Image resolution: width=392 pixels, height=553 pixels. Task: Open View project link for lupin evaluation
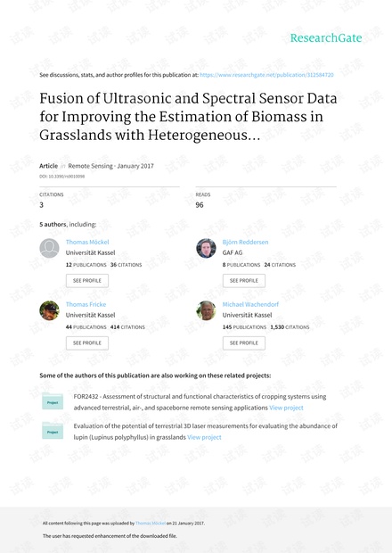(204, 437)
